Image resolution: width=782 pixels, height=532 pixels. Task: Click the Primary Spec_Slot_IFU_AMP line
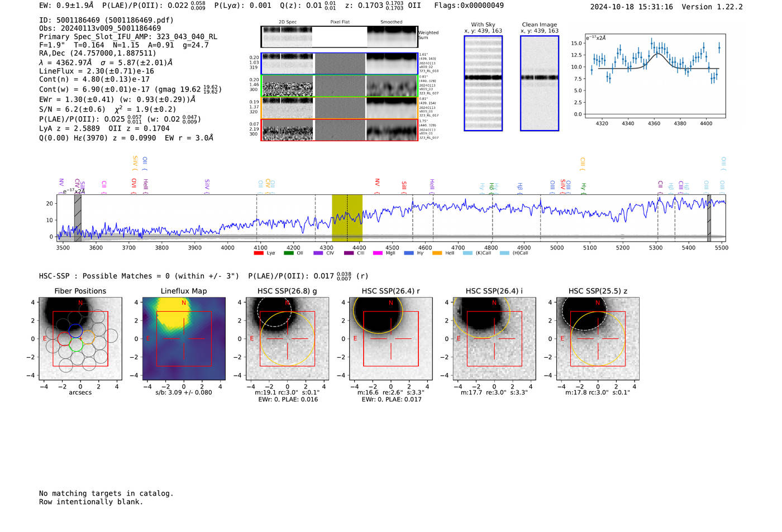coord(128,37)
